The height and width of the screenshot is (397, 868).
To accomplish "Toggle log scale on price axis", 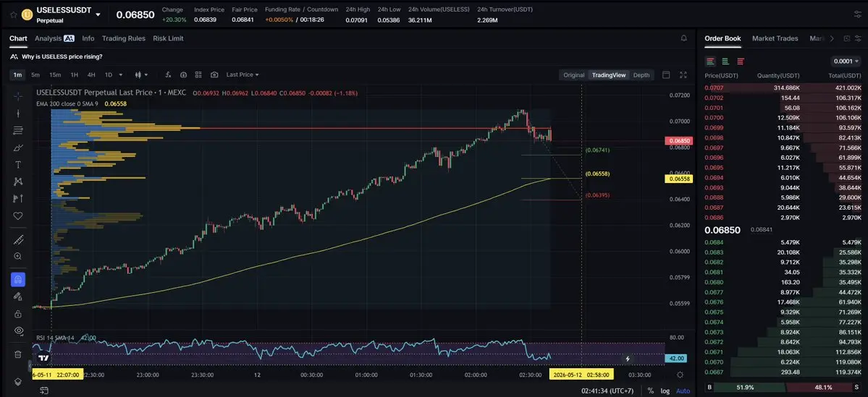I will point(665,391).
